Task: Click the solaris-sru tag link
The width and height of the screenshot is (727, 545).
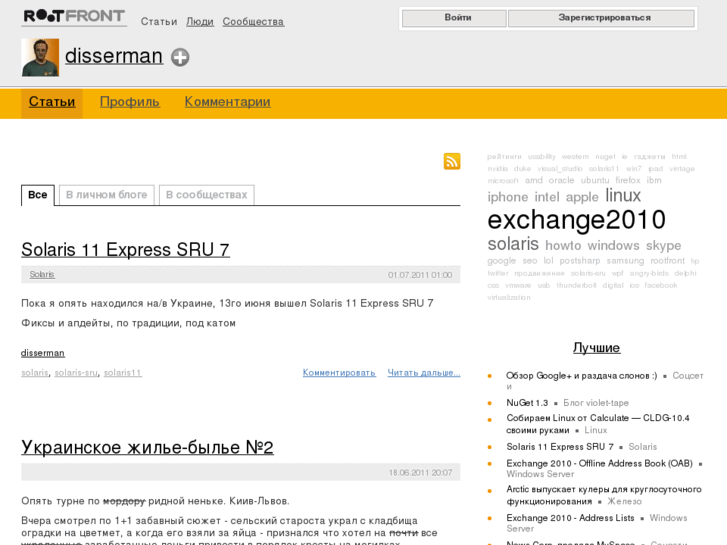Action: click(x=76, y=372)
